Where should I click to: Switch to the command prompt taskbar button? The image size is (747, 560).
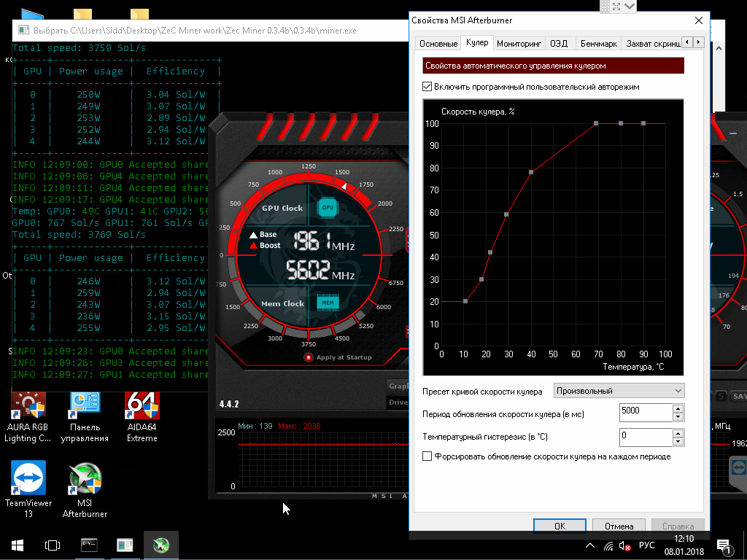[89, 545]
